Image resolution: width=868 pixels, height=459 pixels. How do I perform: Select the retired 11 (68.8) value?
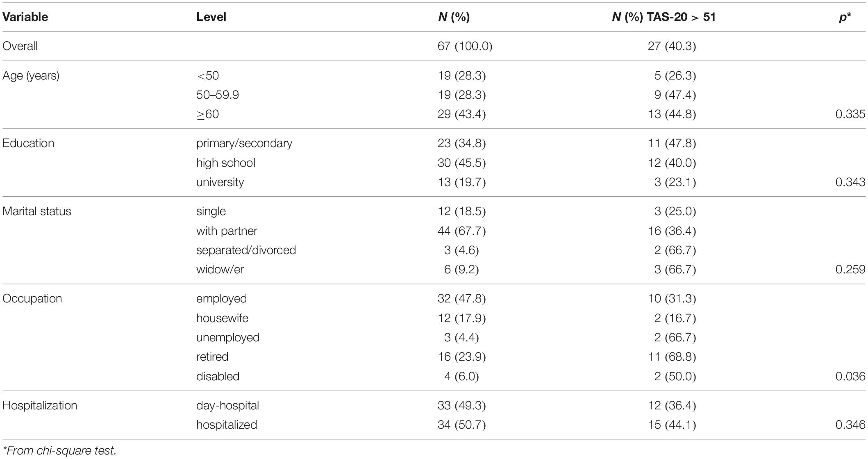675,357
